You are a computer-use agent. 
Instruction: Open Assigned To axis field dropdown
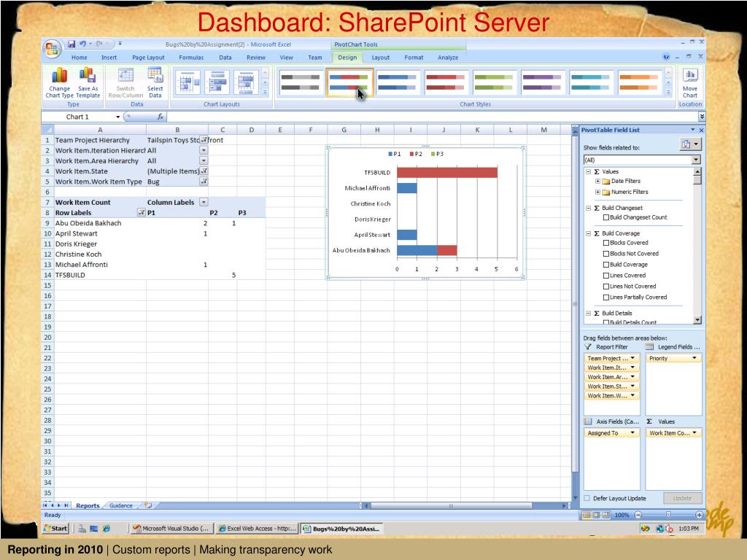coord(632,433)
